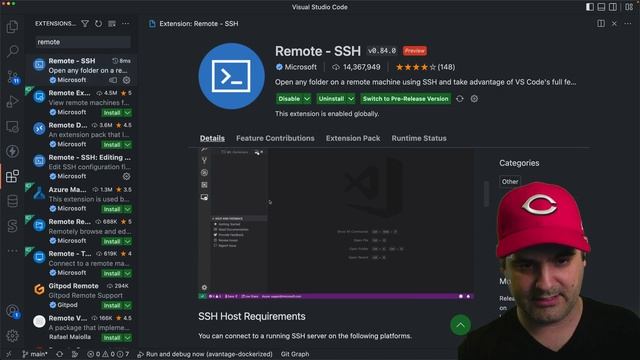Open the main branch indicator in status bar
The width and height of the screenshot is (640, 360).
pyautogui.click(x=35, y=354)
